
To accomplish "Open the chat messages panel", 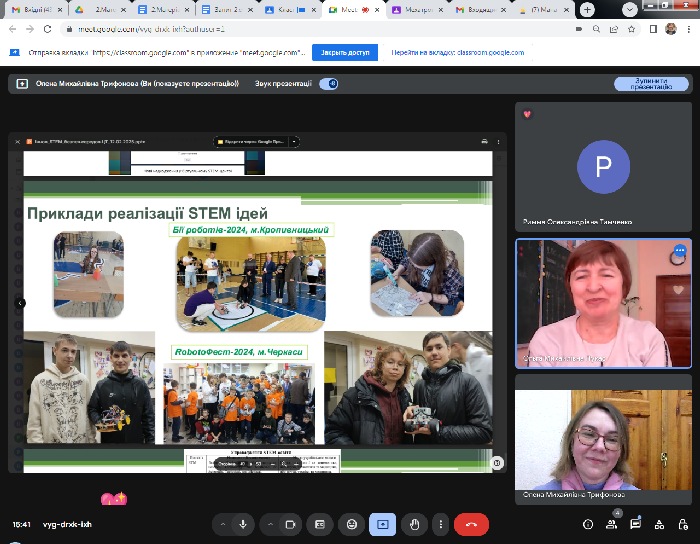I will (635, 523).
